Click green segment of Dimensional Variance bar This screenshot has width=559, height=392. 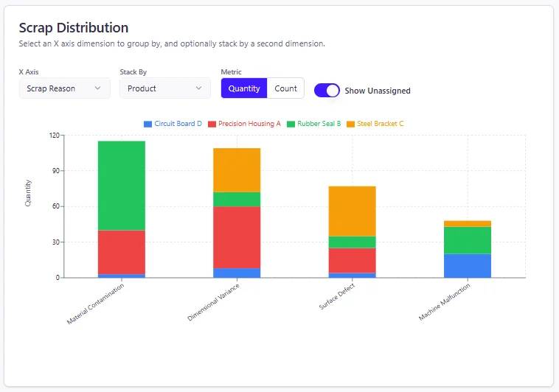click(x=237, y=199)
